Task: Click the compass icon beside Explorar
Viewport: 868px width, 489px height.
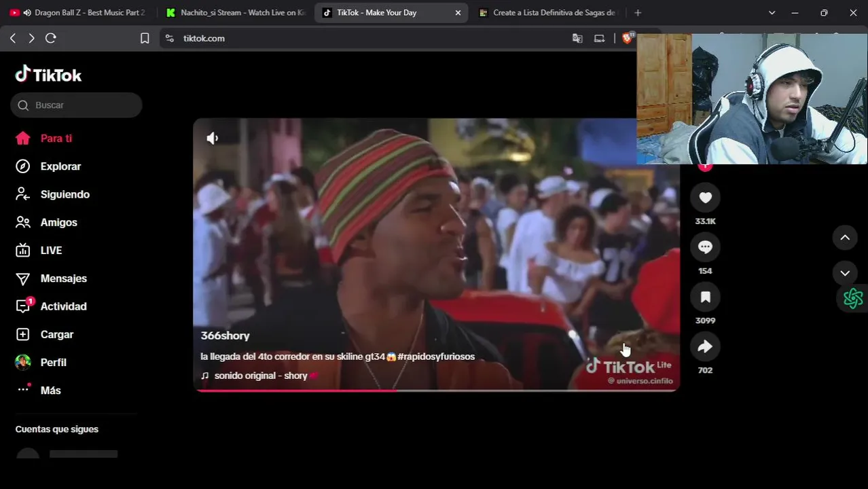Action: [22, 166]
